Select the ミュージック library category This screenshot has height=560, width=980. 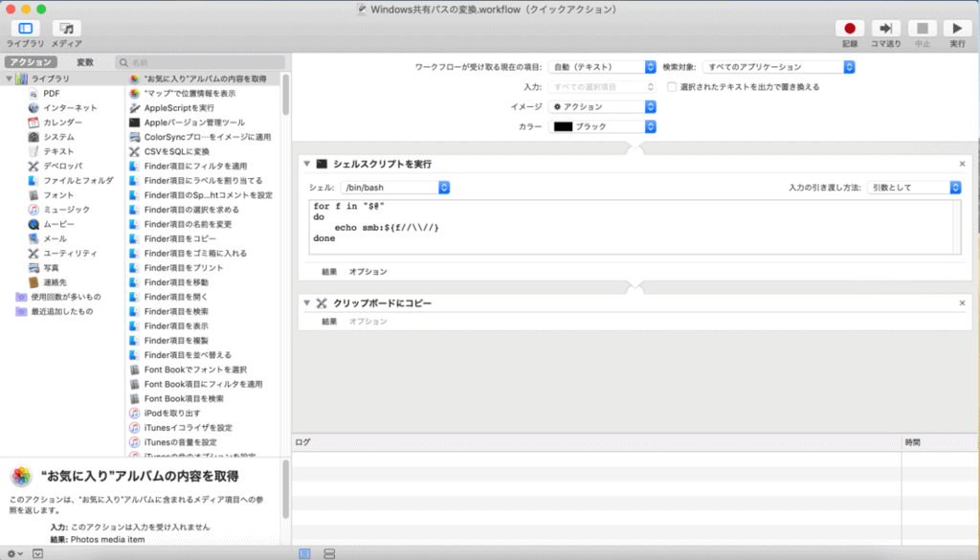click(x=66, y=209)
